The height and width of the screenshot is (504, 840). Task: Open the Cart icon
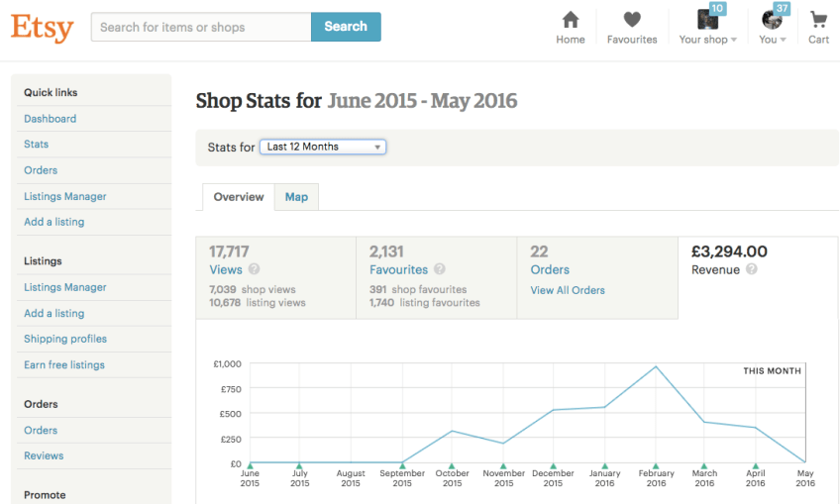click(818, 20)
